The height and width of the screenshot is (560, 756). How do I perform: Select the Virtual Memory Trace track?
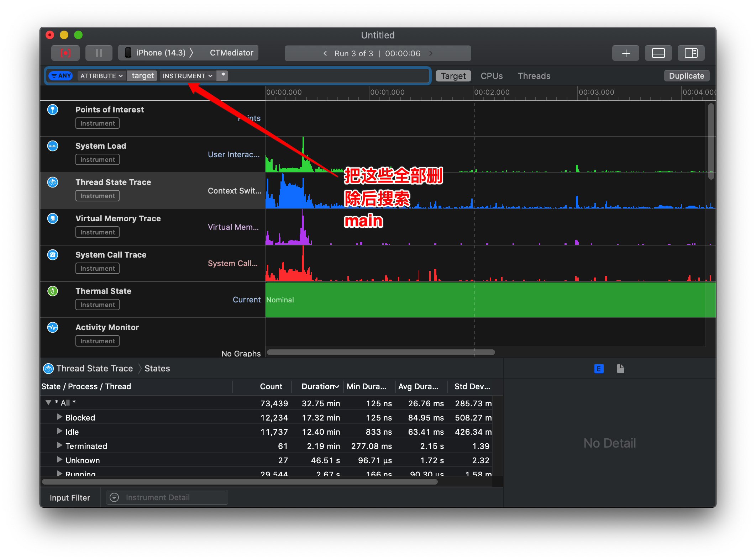tap(152, 227)
